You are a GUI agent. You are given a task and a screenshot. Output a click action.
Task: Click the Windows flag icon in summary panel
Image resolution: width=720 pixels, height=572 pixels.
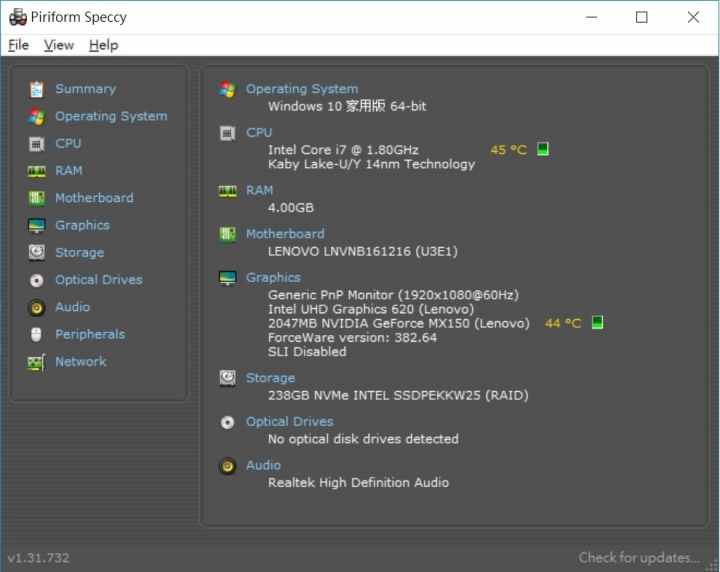pos(227,90)
